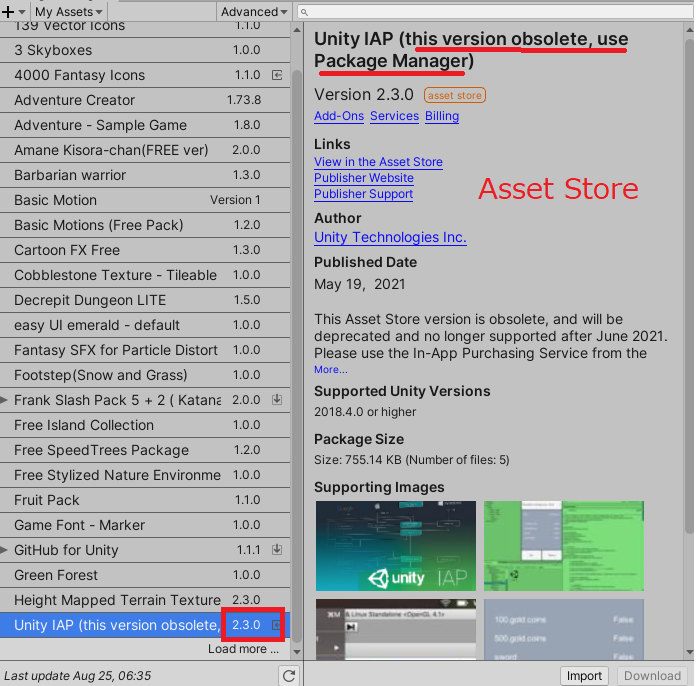Select the Adventure - Sample Game package
This screenshot has height=686, width=696.
tap(145, 125)
